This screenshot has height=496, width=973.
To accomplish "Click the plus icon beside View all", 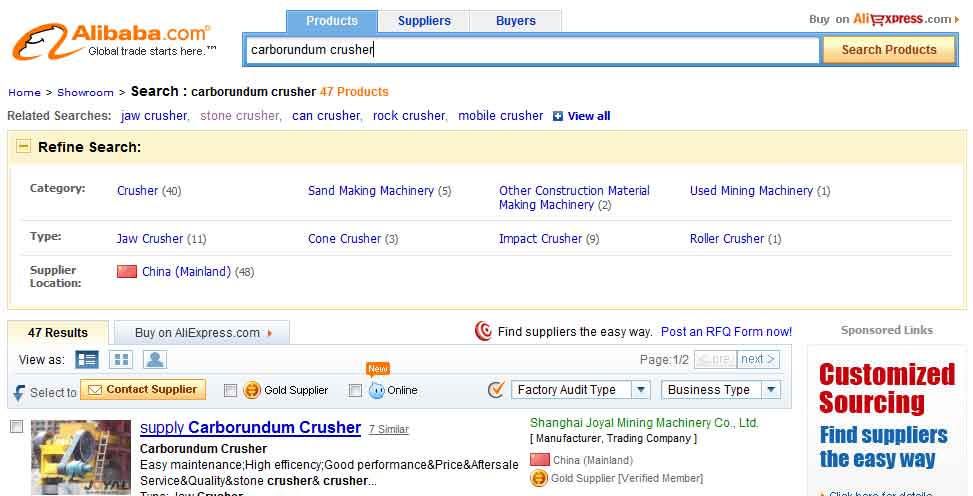I will pyautogui.click(x=558, y=116).
